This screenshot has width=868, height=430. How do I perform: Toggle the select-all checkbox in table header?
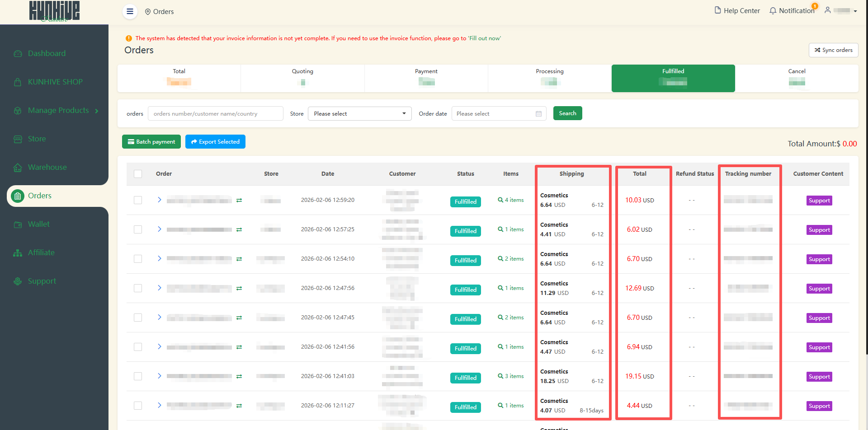[138, 174]
